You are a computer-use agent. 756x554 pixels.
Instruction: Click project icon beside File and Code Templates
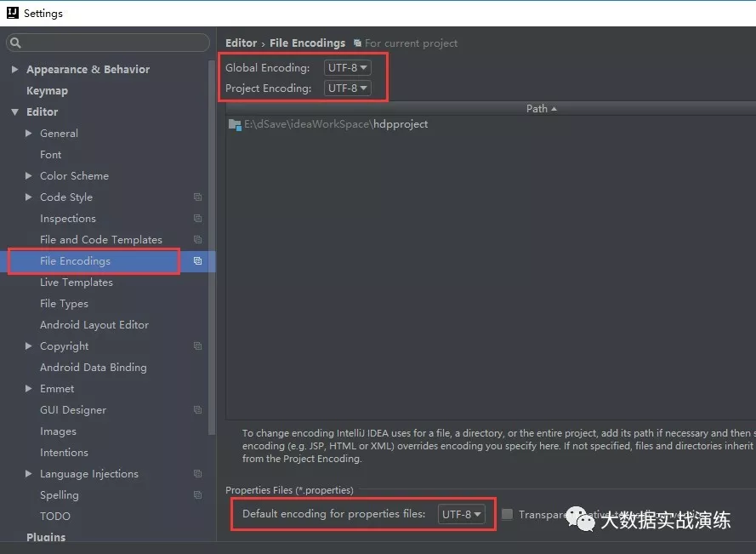tap(197, 239)
